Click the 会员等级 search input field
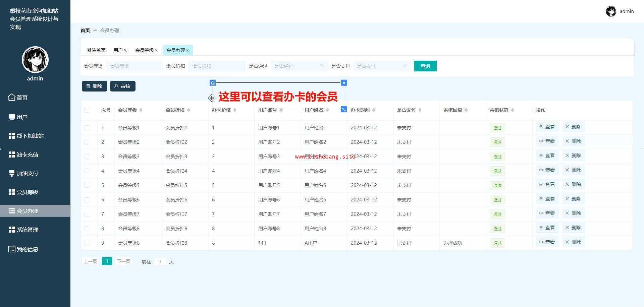 pos(134,66)
